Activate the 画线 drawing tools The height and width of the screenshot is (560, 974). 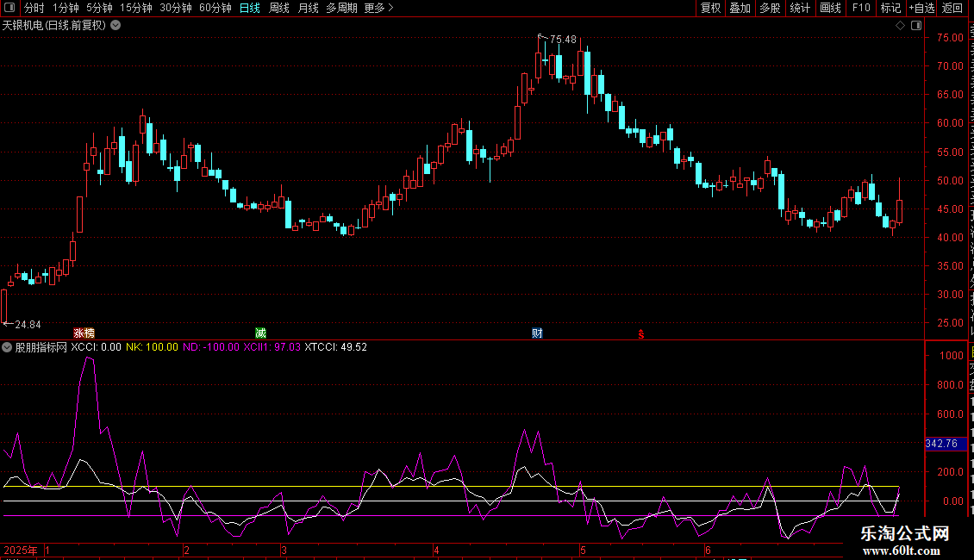pos(831,8)
